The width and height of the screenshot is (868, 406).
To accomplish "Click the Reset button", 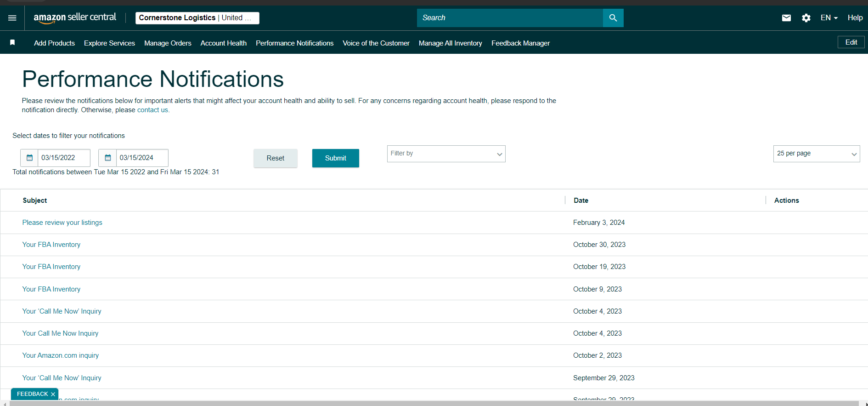I will point(276,158).
